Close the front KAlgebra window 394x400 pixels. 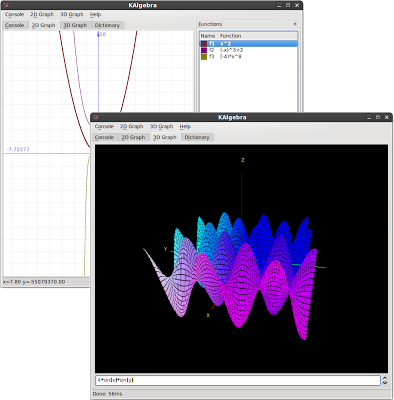[x=387, y=117]
